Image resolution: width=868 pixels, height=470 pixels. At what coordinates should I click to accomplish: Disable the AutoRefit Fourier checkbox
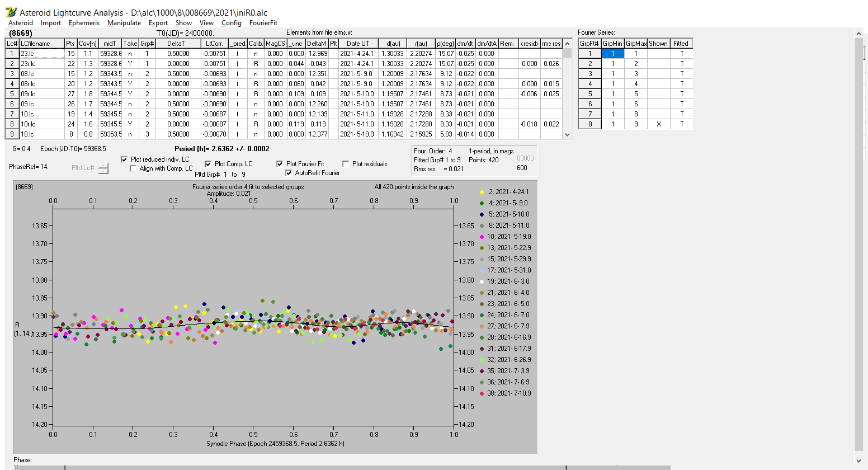pyautogui.click(x=289, y=173)
